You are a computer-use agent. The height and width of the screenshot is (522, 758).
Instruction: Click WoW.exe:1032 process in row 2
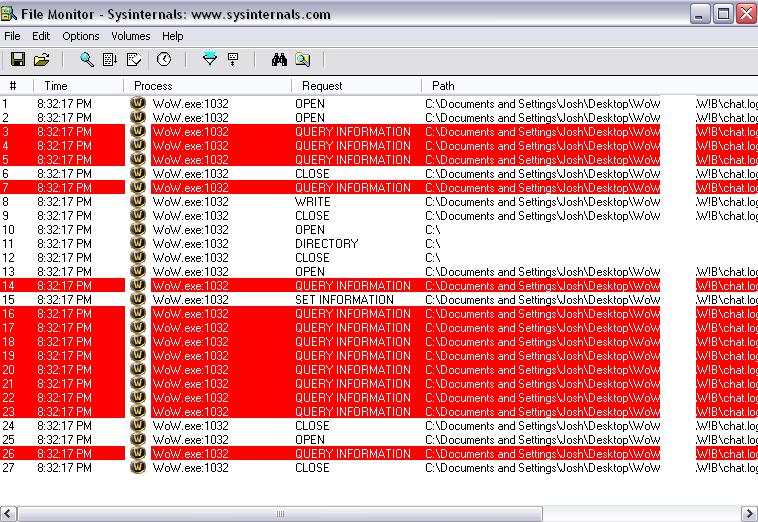tap(190, 117)
